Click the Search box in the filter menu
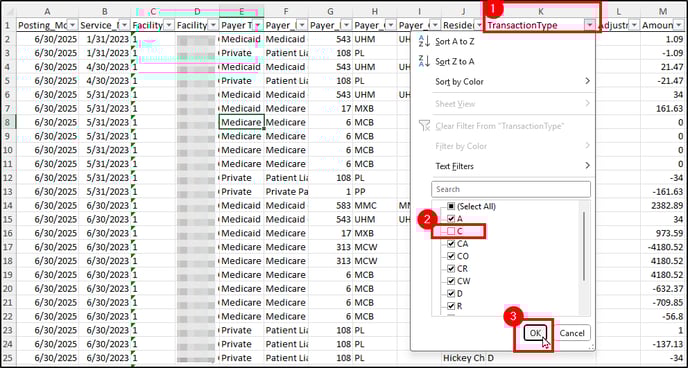 511,189
